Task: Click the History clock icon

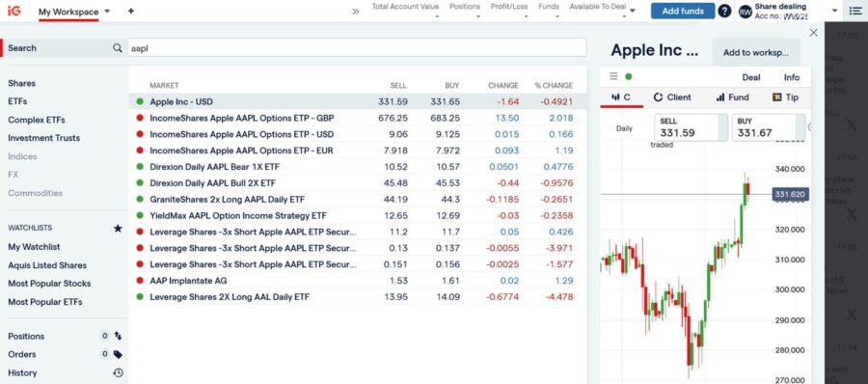Action: click(118, 373)
